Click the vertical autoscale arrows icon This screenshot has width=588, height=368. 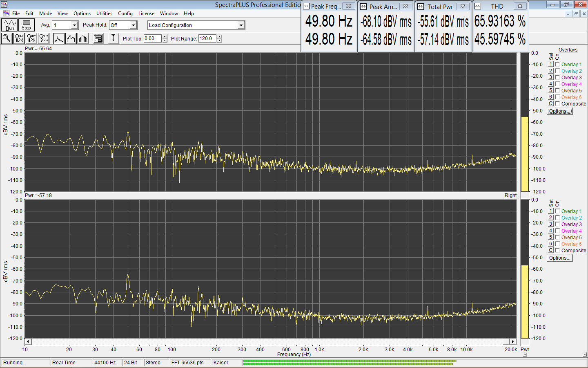113,38
